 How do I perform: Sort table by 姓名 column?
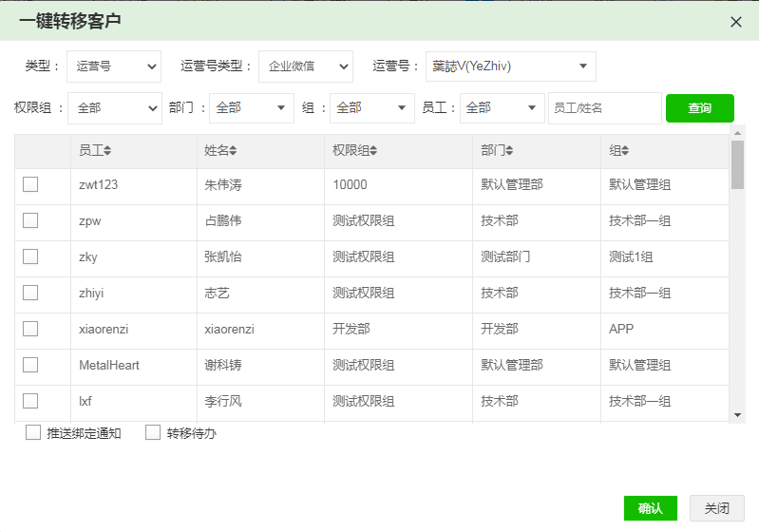point(220,151)
